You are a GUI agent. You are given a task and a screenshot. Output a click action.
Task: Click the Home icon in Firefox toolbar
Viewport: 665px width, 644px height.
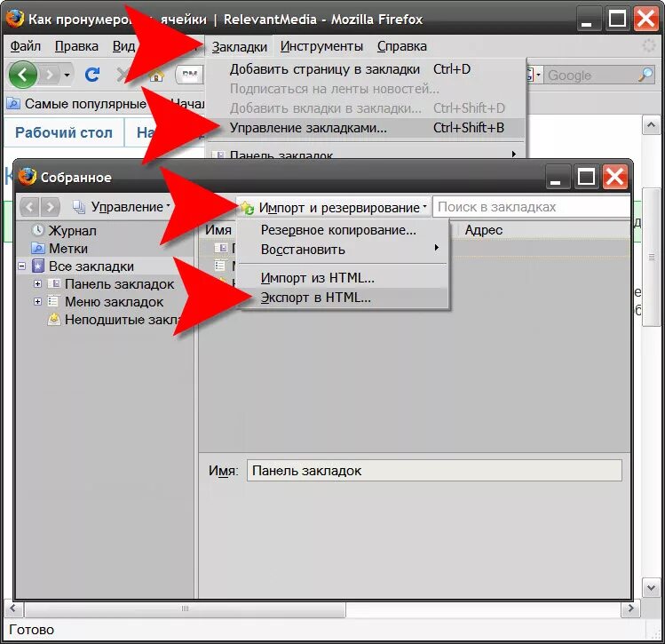click(156, 76)
